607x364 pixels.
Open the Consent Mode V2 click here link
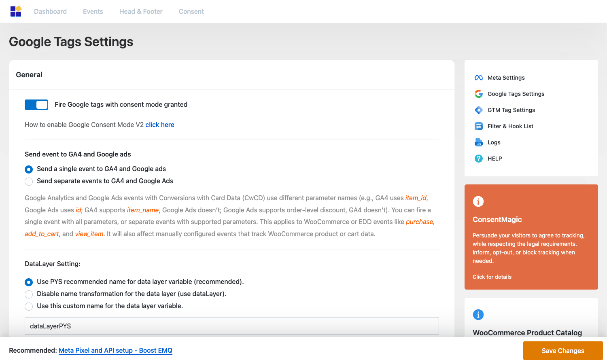[x=160, y=125]
